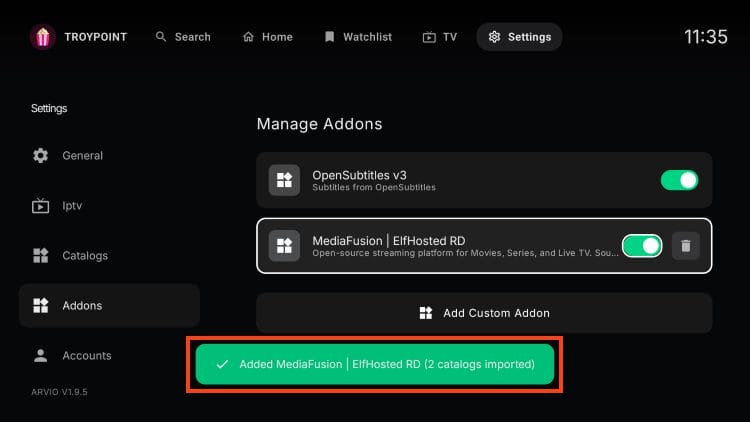
Task: Click the OpenSubtitles v3 addon icon
Action: pyautogui.click(x=284, y=180)
